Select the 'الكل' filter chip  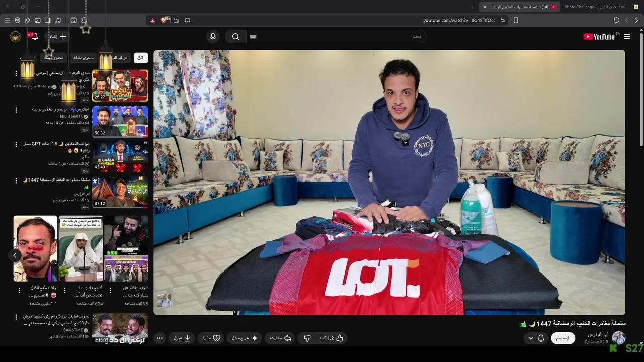pos(141,58)
